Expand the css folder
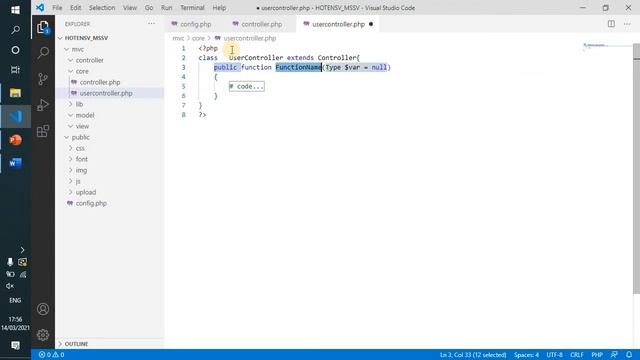Screen dimensions: 640x360 (80, 148)
